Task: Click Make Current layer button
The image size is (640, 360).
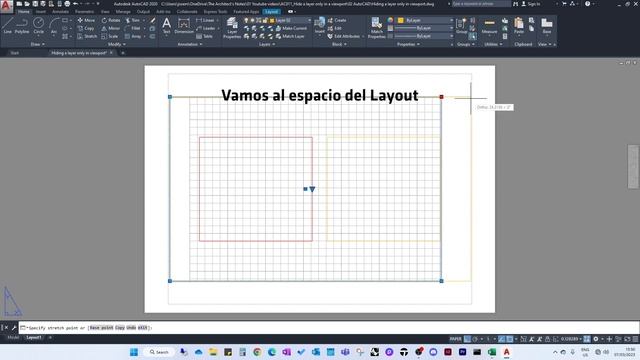Action: point(291,28)
